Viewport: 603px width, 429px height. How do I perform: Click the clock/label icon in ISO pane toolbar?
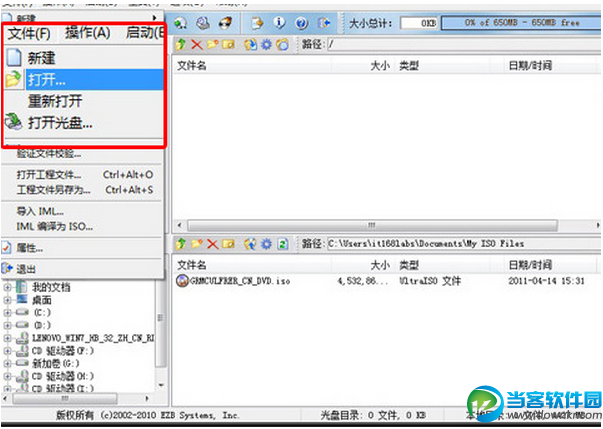[283, 45]
